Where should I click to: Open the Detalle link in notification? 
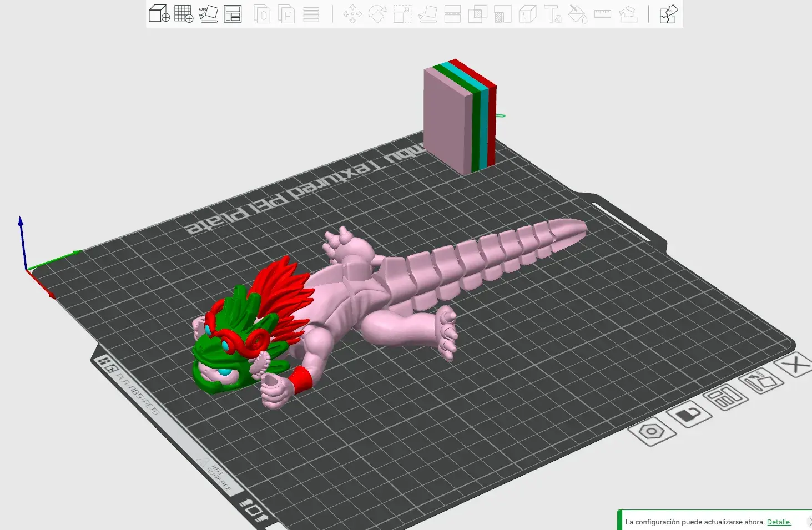[x=779, y=522]
